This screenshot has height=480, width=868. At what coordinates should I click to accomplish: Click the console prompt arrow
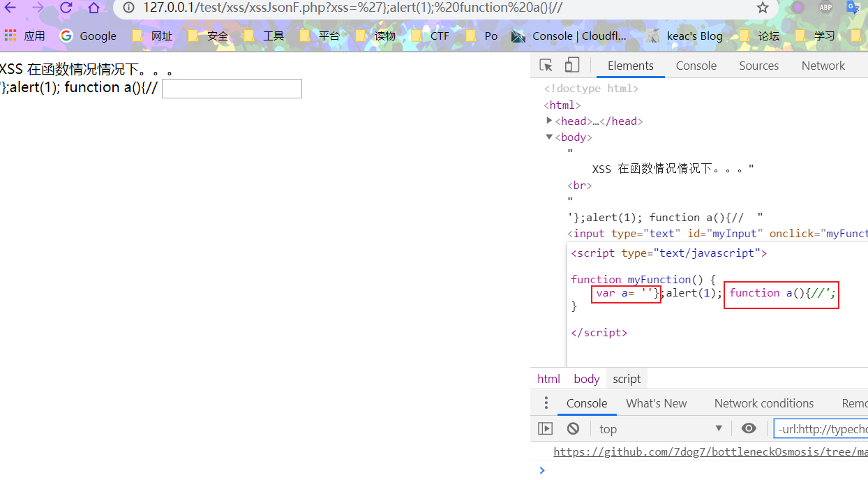pyautogui.click(x=542, y=470)
